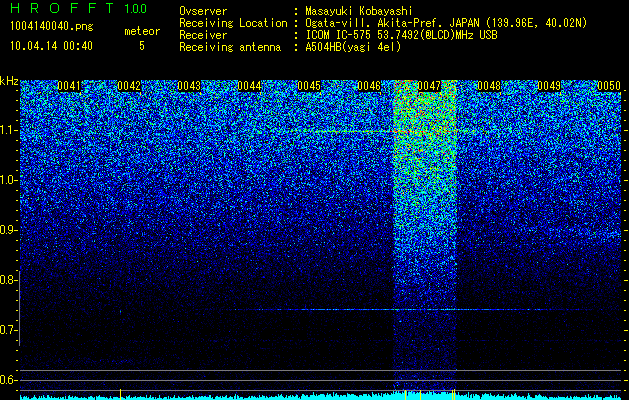Image resolution: width=629 pixels, height=400 pixels.
Task: Click the 0.6 frequency axis label
Action: 8,380
